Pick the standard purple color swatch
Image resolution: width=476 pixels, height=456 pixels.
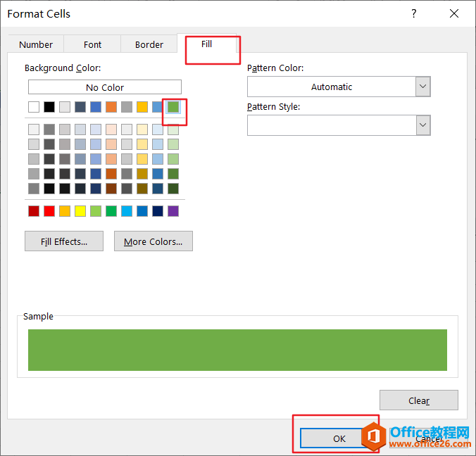click(173, 211)
